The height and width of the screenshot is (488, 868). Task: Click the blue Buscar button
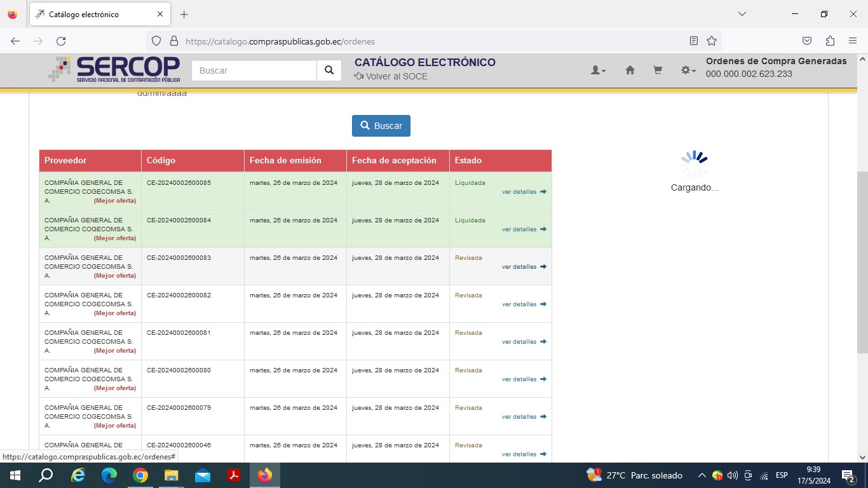coord(381,126)
